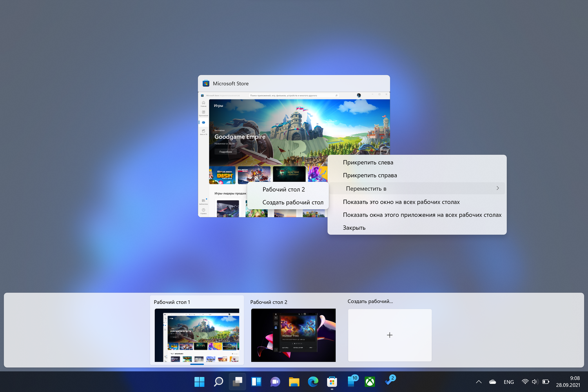588x392 pixels.
Task: Launch Microsoft Edge from the taskbar
Action: click(313, 382)
